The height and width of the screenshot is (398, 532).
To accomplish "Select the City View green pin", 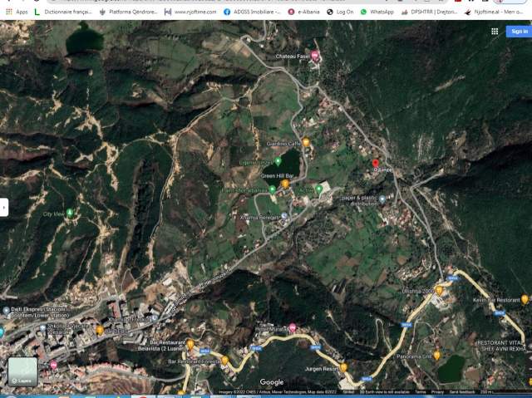I will [70, 213].
